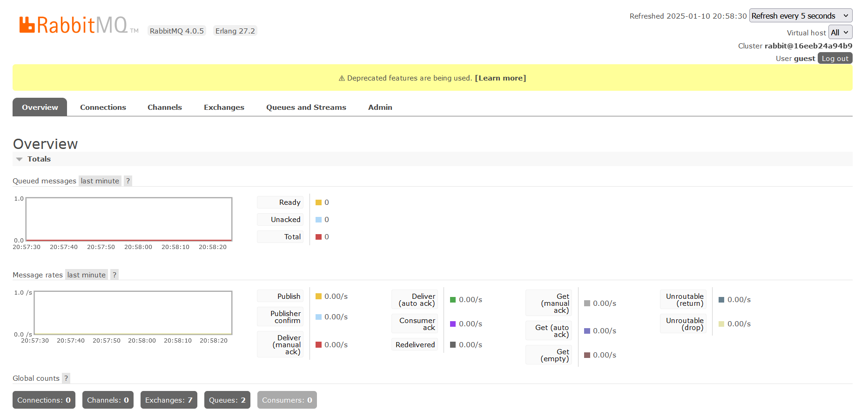Change Message rates last minute range
Image resolution: width=868 pixels, height=411 pixels.
pyautogui.click(x=87, y=275)
